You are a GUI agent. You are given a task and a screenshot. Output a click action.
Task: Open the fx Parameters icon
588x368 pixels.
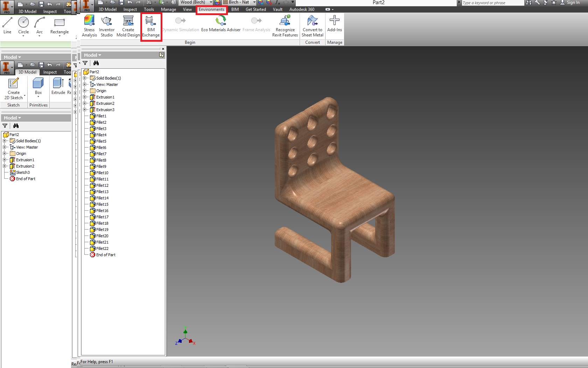[x=278, y=2]
